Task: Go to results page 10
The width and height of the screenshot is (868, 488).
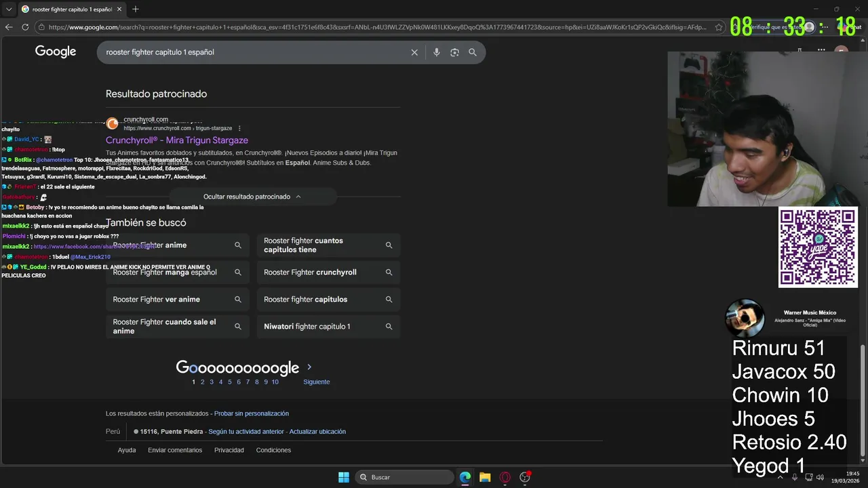Action: (x=275, y=382)
